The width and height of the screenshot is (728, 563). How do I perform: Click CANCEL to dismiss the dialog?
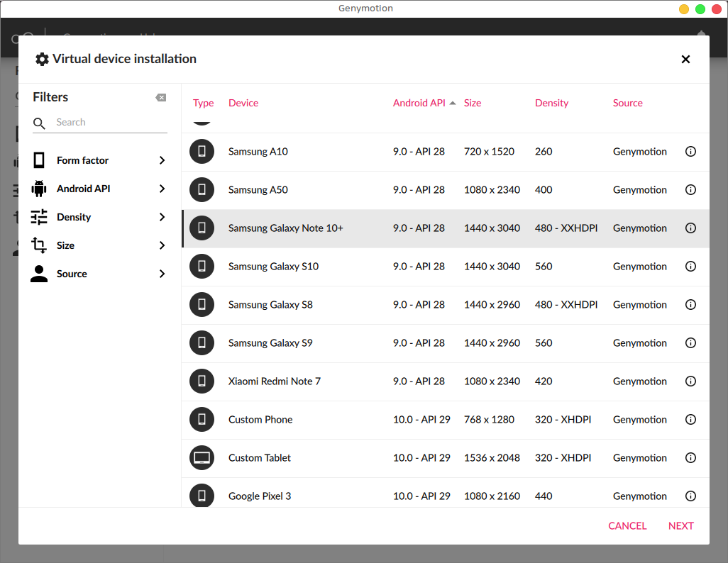pos(627,526)
